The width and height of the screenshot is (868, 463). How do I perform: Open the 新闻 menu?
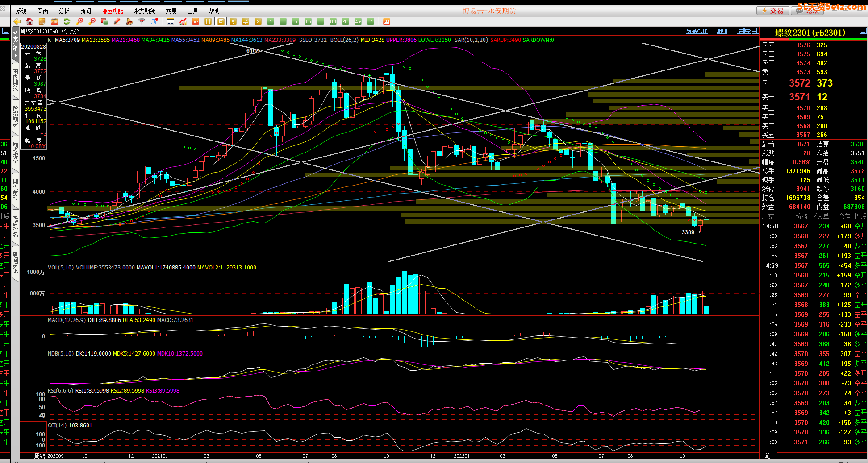(x=86, y=11)
